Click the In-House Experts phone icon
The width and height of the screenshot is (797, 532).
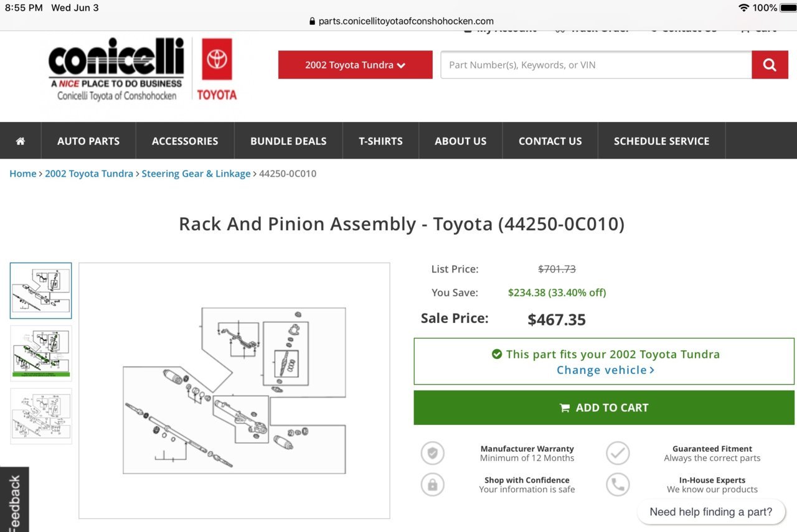(x=618, y=484)
